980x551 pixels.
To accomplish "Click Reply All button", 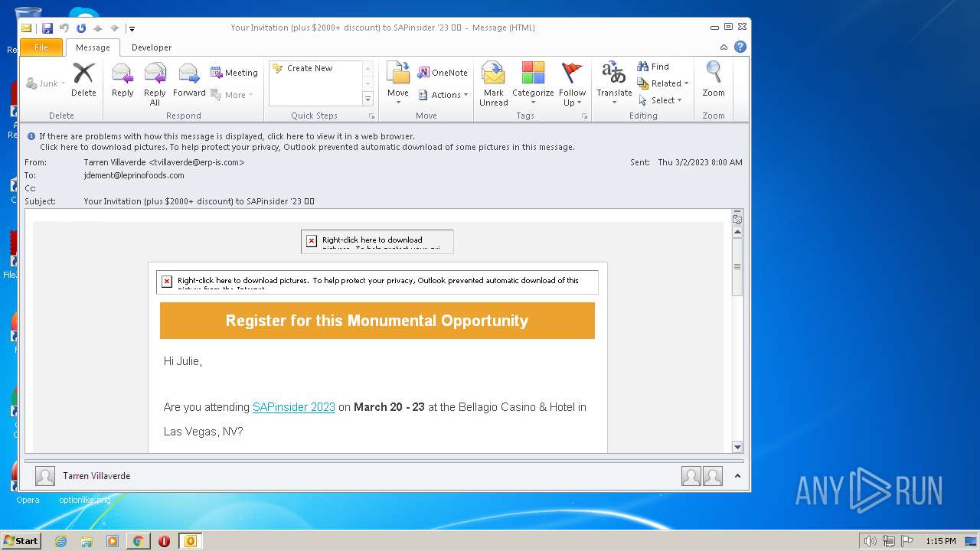I will [x=155, y=84].
